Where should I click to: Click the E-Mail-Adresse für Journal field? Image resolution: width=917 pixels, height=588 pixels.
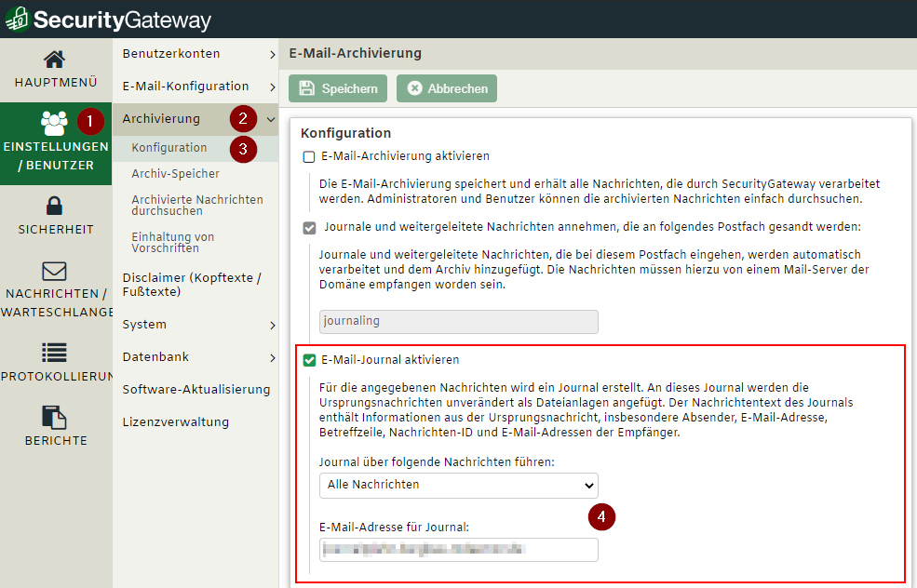pos(458,550)
